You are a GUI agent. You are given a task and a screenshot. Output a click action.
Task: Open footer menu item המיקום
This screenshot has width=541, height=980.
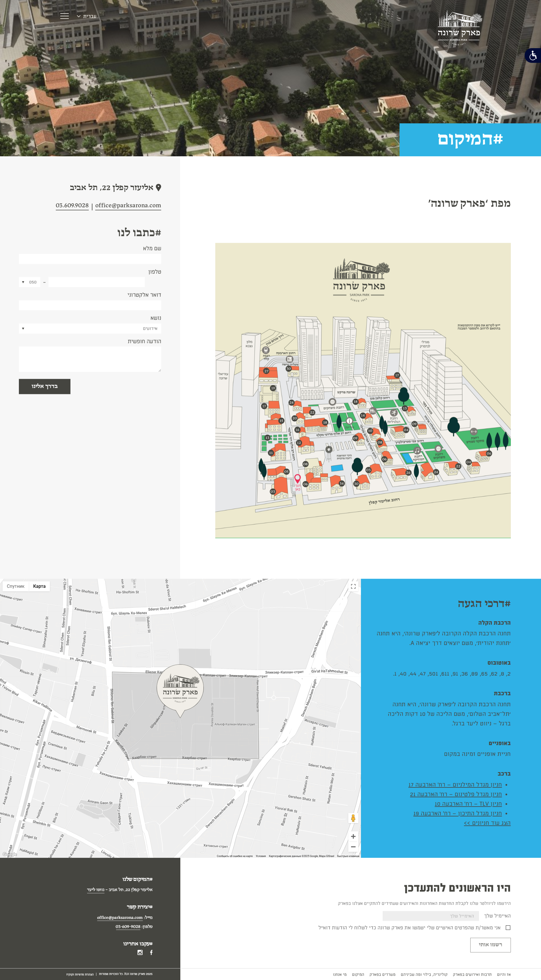[358, 974]
